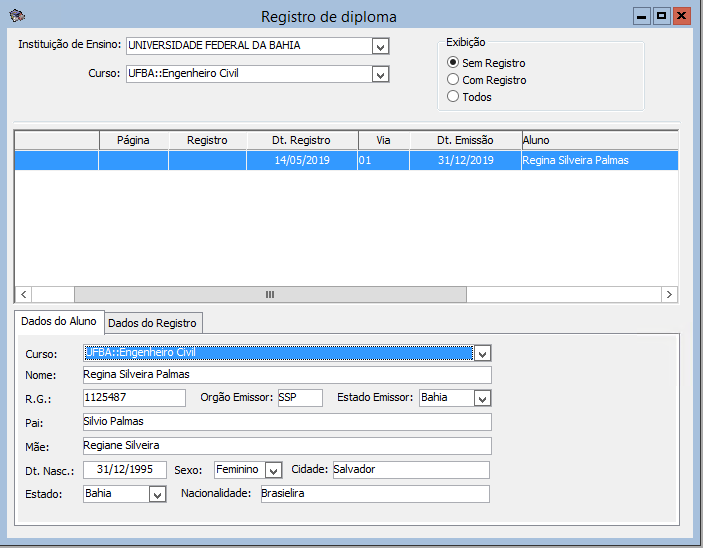Expand the Estado dropdown showing Bahia
703x550 pixels.
pos(157,494)
